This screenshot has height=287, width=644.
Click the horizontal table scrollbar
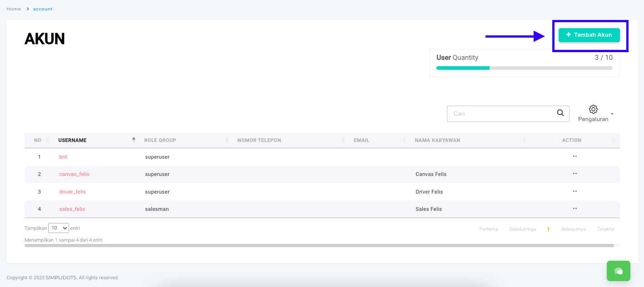click(319, 245)
